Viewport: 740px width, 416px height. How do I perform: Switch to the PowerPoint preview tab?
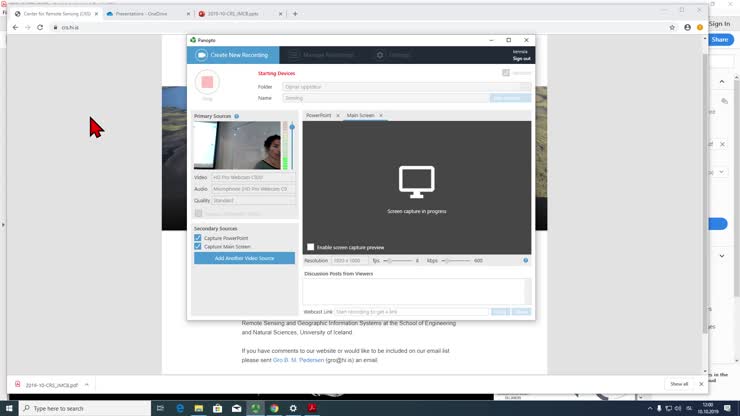tap(319, 115)
